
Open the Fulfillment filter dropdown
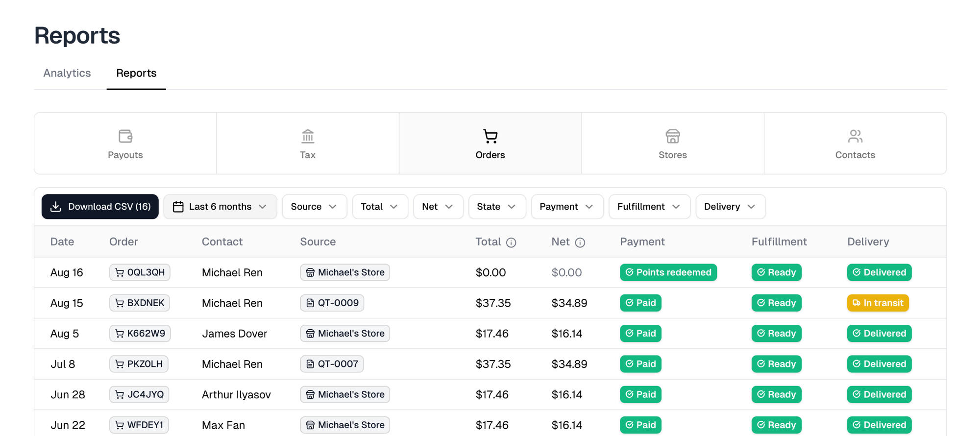(650, 207)
